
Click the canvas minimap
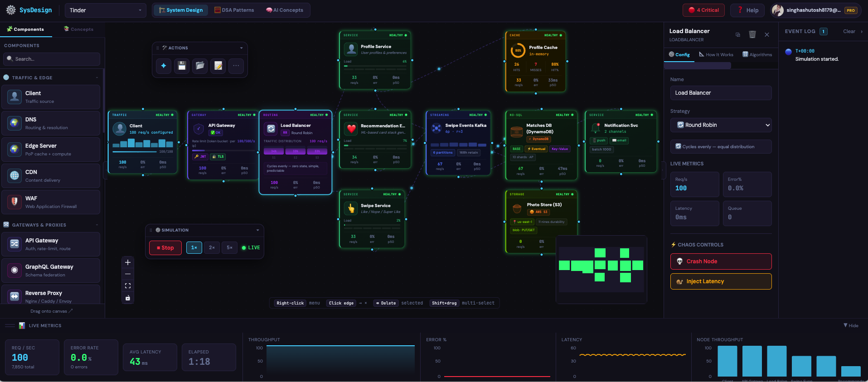[601, 269]
